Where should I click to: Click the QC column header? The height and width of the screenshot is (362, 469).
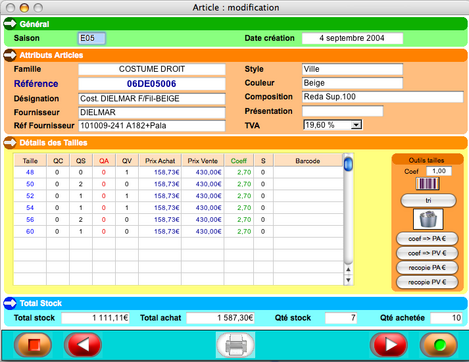click(x=58, y=161)
